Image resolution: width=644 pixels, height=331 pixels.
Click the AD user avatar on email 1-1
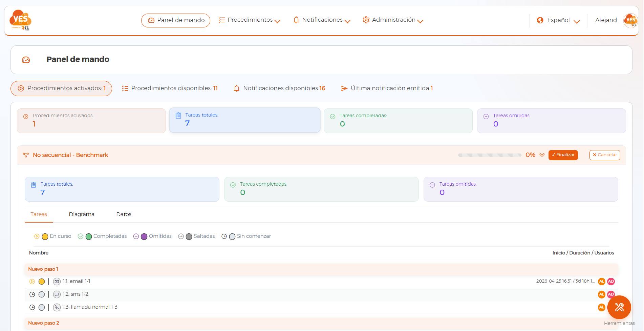pyautogui.click(x=611, y=282)
